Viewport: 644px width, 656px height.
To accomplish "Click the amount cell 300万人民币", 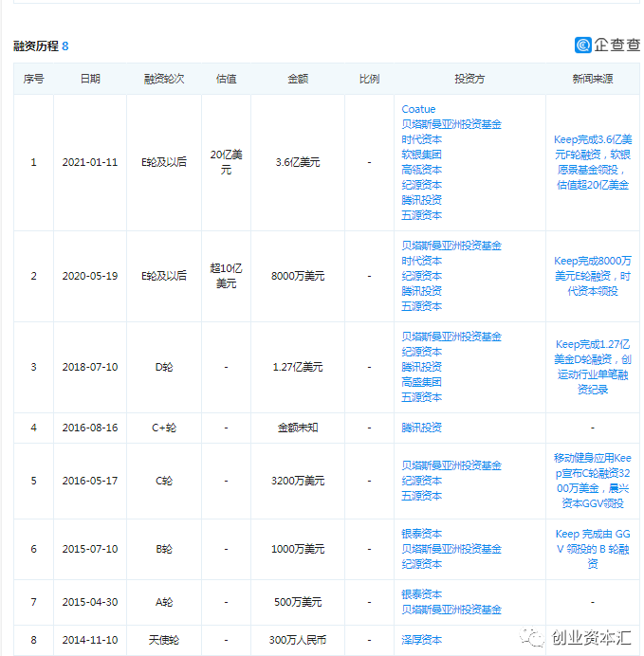I will tap(298, 640).
